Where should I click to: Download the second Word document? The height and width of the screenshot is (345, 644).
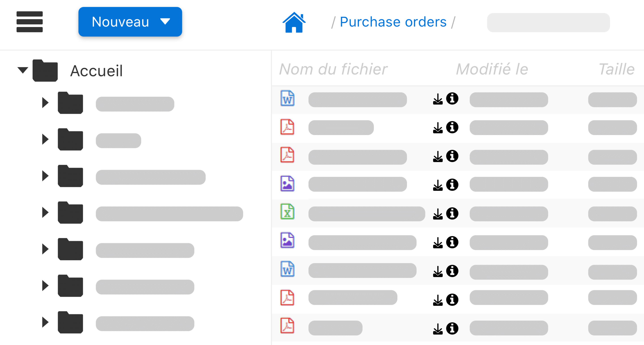438,271
